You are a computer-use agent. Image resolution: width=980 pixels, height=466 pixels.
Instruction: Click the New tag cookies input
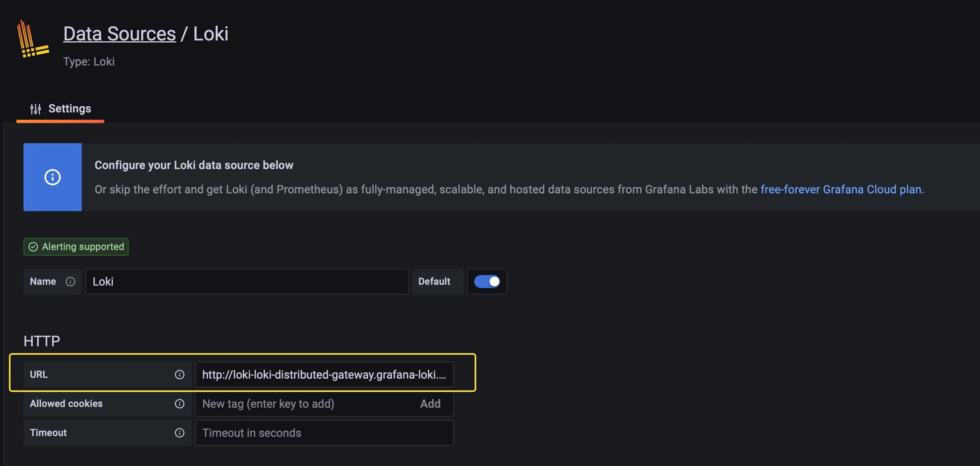tap(308, 404)
